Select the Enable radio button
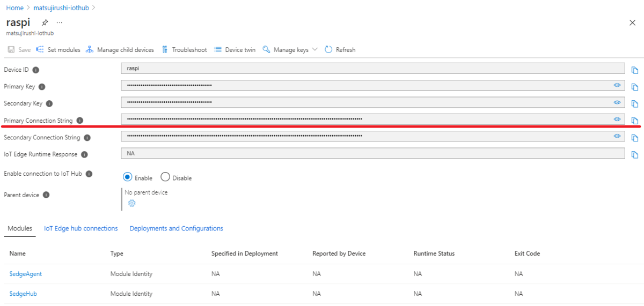Viewport: 644px width, 306px height. (128, 177)
